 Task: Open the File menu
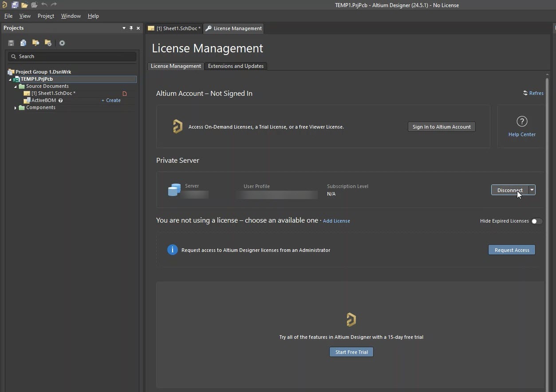coord(8,16)
